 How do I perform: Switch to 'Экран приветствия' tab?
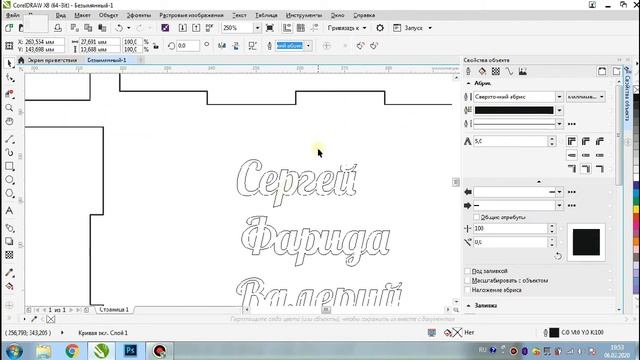click(x=52, y=60)
